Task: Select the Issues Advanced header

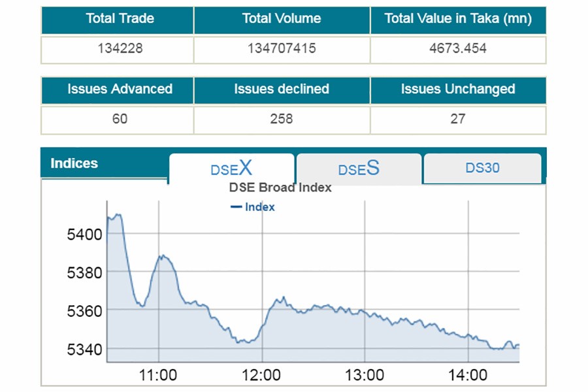Action: (x=117, y=90)
